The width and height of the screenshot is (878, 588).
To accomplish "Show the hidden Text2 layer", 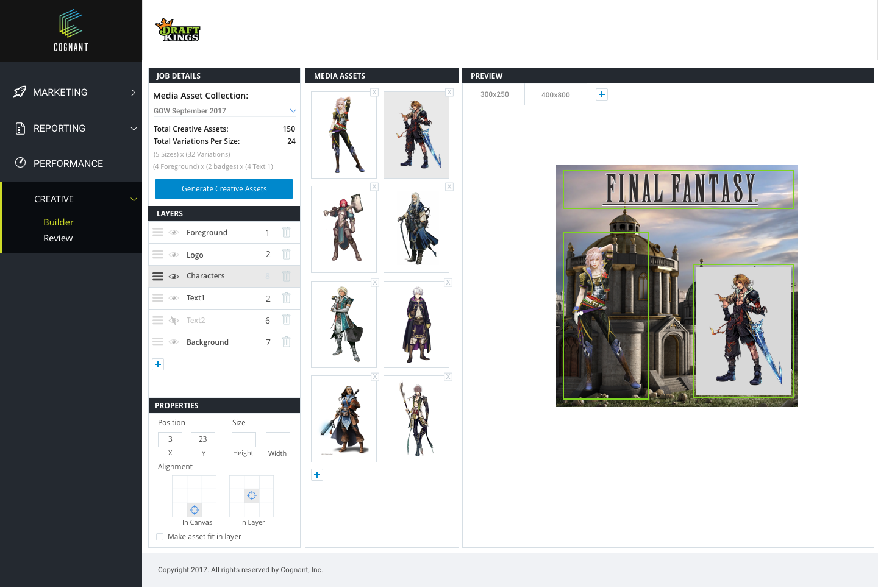I will click(174, 321).
